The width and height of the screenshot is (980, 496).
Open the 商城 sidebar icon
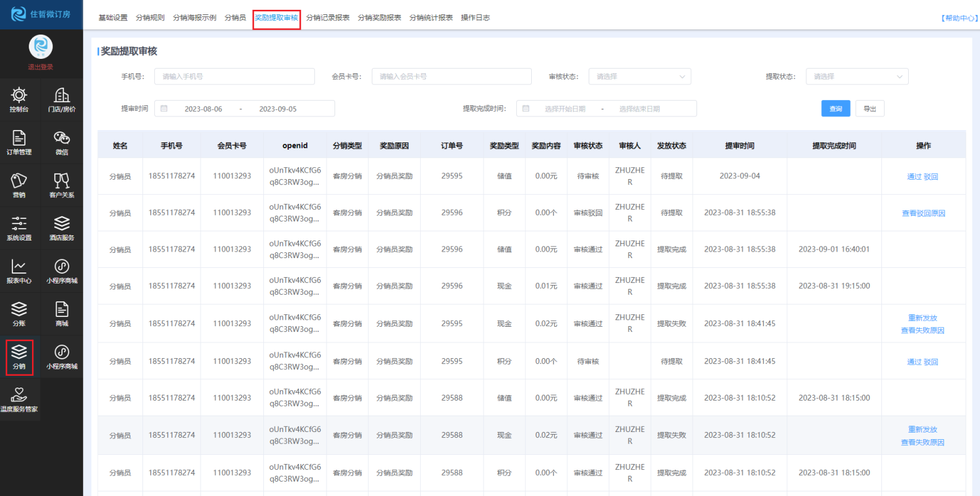(x=62, y=314)
